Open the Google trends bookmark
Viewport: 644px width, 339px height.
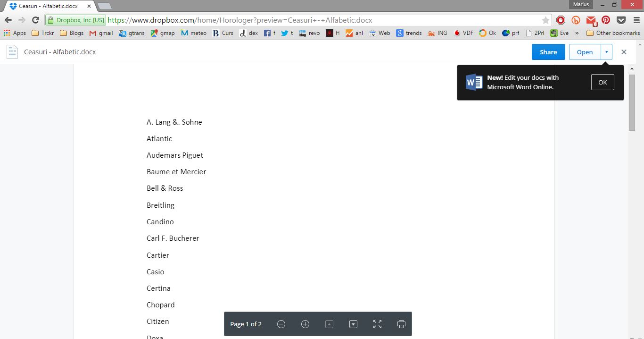click(x=409, y=33)
